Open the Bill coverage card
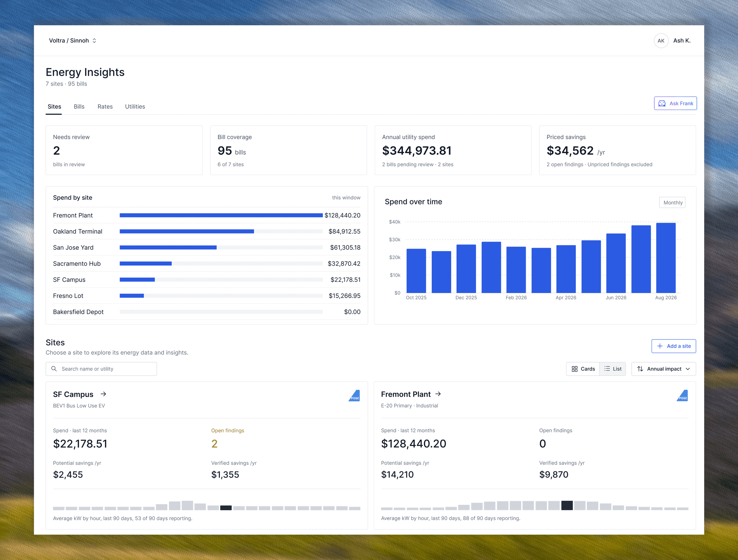The width and height of the screenshot is (738, 560). click(288, 150)
